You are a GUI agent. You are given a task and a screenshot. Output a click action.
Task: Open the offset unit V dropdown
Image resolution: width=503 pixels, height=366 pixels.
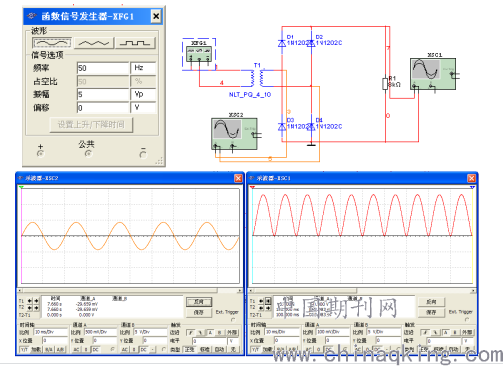(143, 108)
